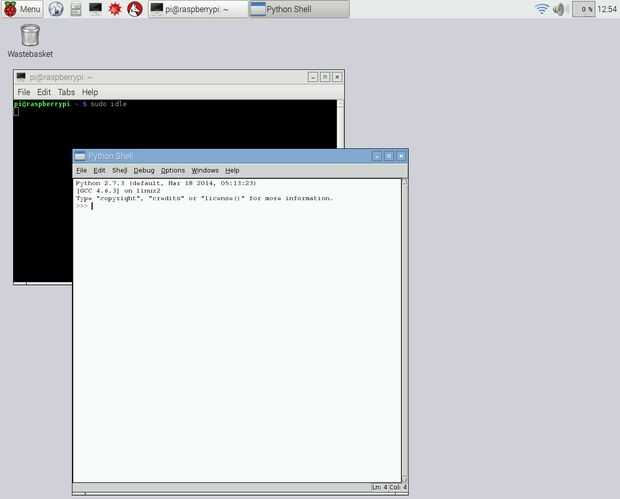Open the Raspberry Pi Menu button
The image size is (620, 499).
point(22,9)
